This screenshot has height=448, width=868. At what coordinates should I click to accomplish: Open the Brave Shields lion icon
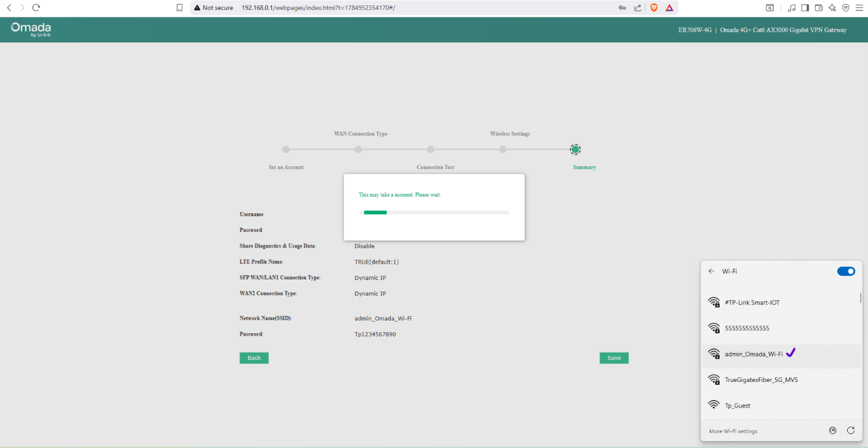pos(654,8)
